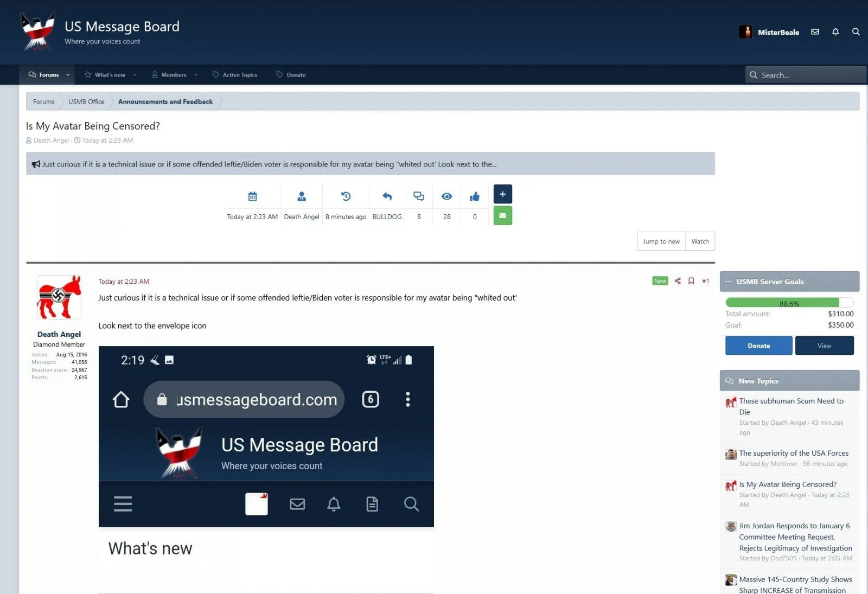The height and width of the screenshot is (594, 868).
Task: Click the views eye icon
Action: [446, 196]
